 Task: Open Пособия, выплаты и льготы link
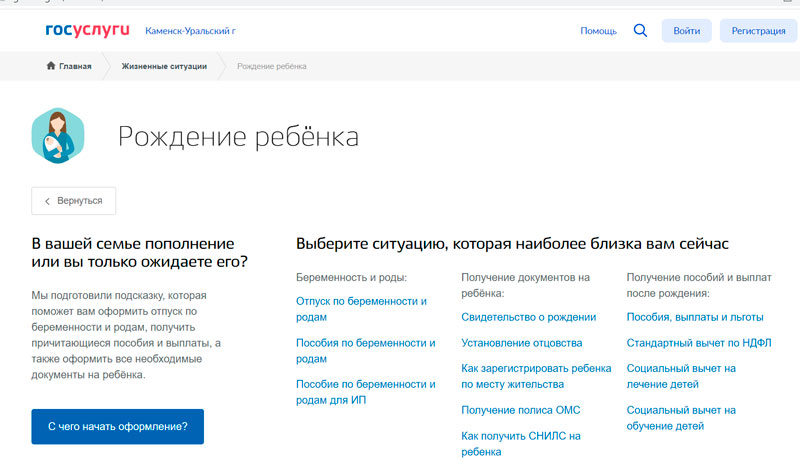694,317
